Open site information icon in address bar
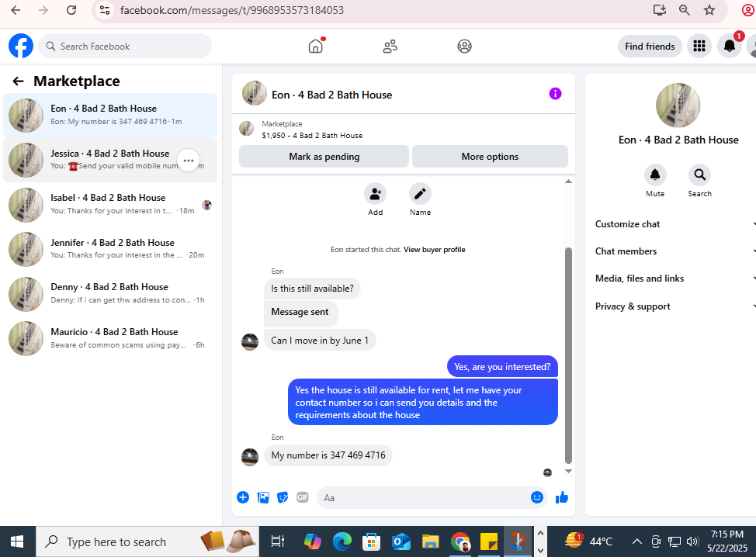This screenshot has width=756, height=557. [x=105, y=10]
